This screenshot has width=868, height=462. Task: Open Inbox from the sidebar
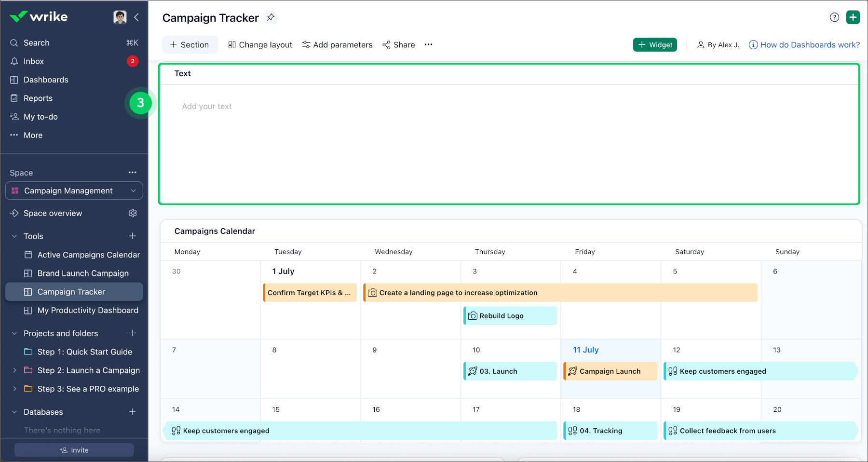pyautogui.click(x=34, y=61)
